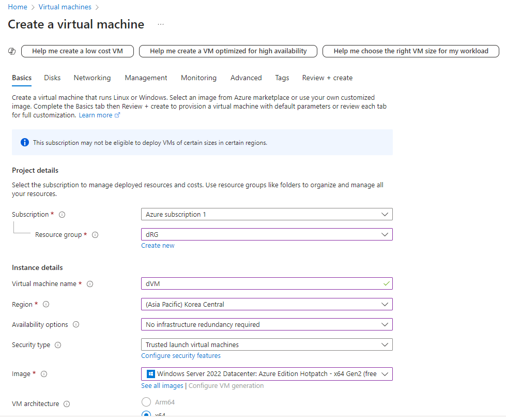Image resolution: width=506 pixels, height=420 pixels.
Task: Click the Instance details heading
Action: coord(37,267)
